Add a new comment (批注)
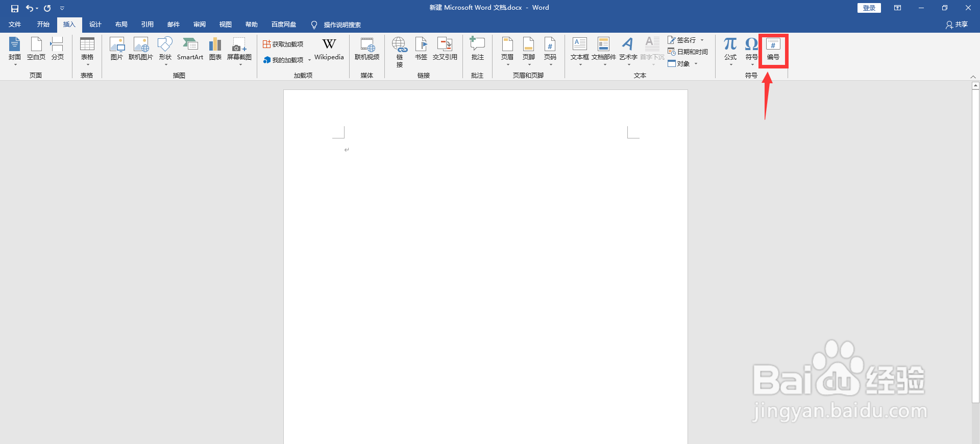Screen dimensions: 980x444 point(478,50)
